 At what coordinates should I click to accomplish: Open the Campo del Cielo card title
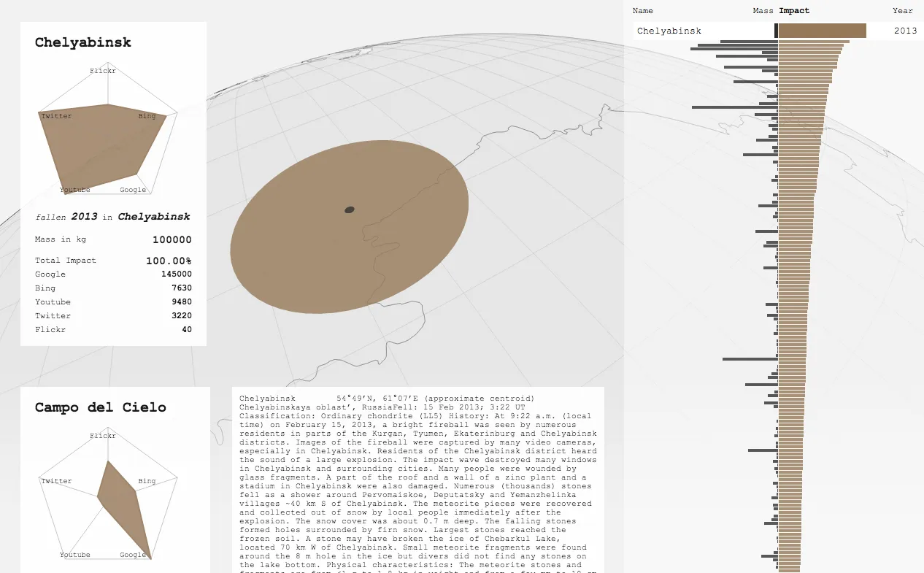point(100,407)
